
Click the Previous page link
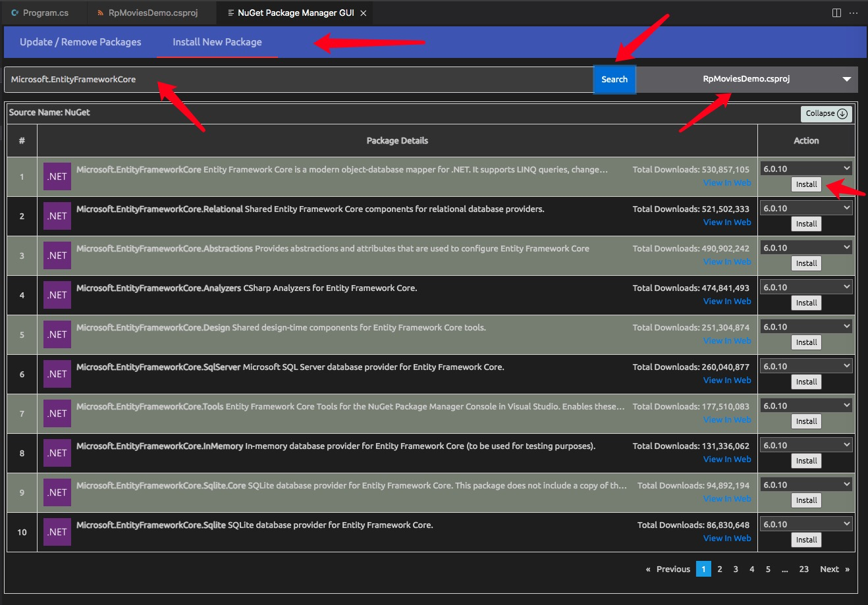[x=668, y=569]
